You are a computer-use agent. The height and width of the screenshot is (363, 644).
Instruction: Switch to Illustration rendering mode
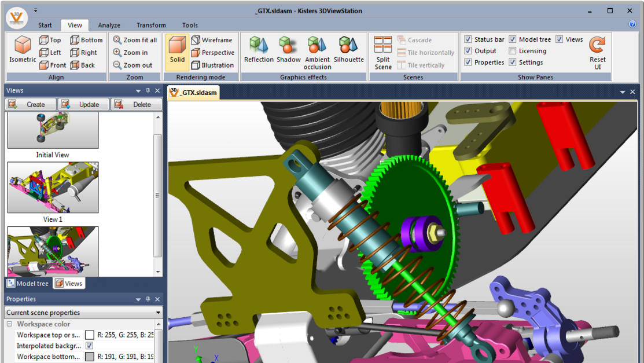pos(212,65)
